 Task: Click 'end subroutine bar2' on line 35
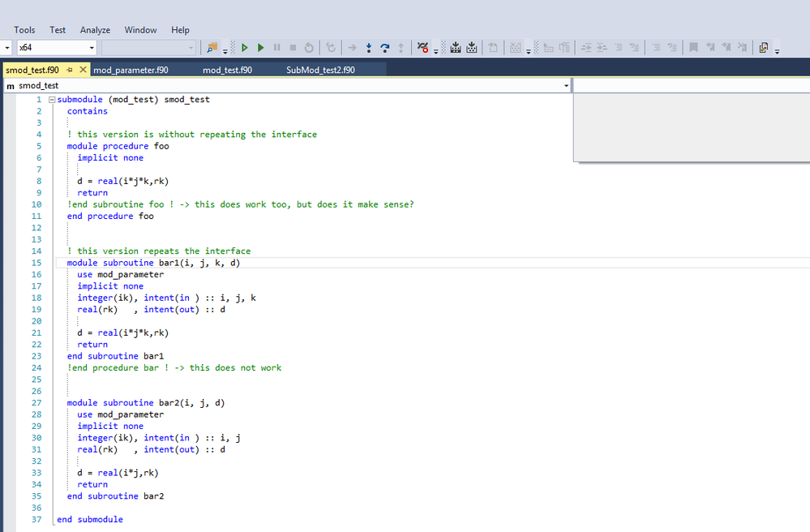tap(115, 496)
